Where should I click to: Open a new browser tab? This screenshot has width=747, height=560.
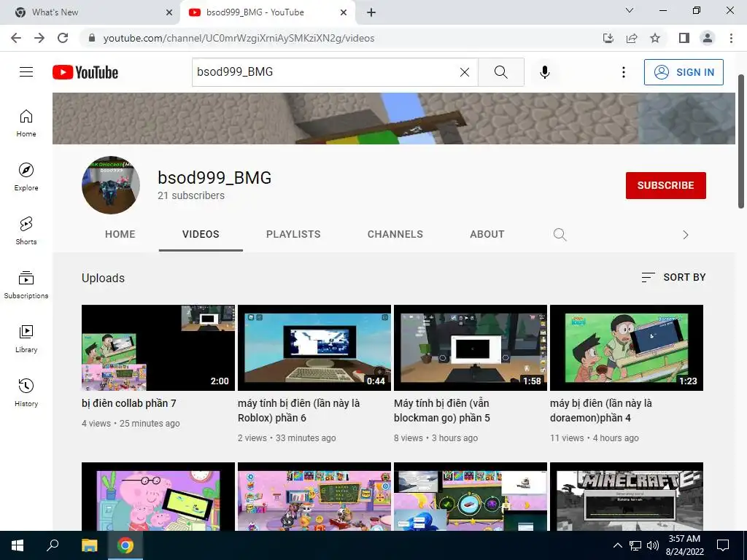[x=371, y=12]
